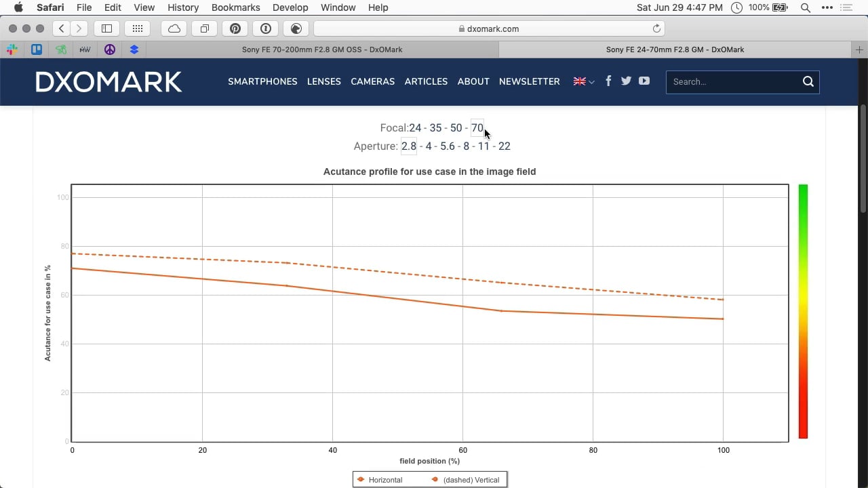Select aperture 5.6

click(x=448, y=146)
